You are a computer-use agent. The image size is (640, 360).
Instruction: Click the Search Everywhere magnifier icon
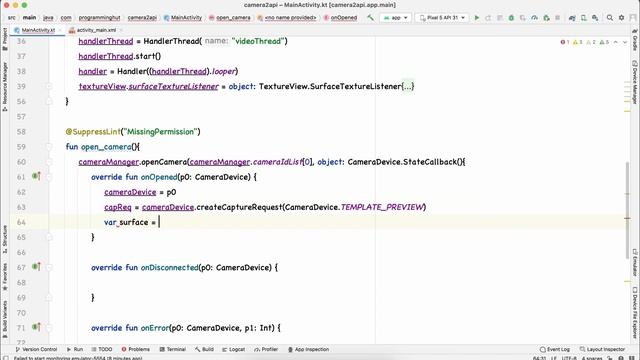point(610,18)
